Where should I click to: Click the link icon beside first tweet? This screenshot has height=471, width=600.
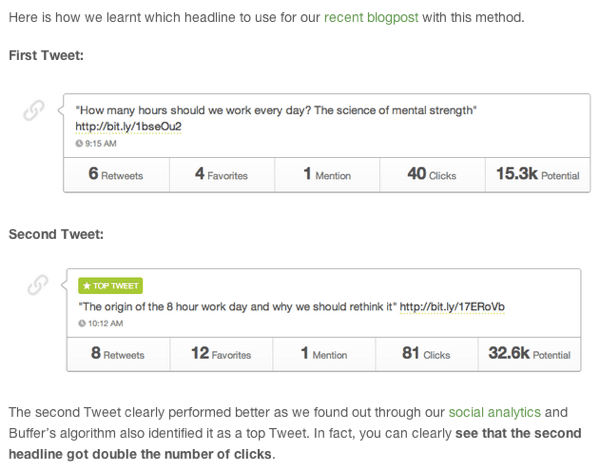click(x=34, y=111)
